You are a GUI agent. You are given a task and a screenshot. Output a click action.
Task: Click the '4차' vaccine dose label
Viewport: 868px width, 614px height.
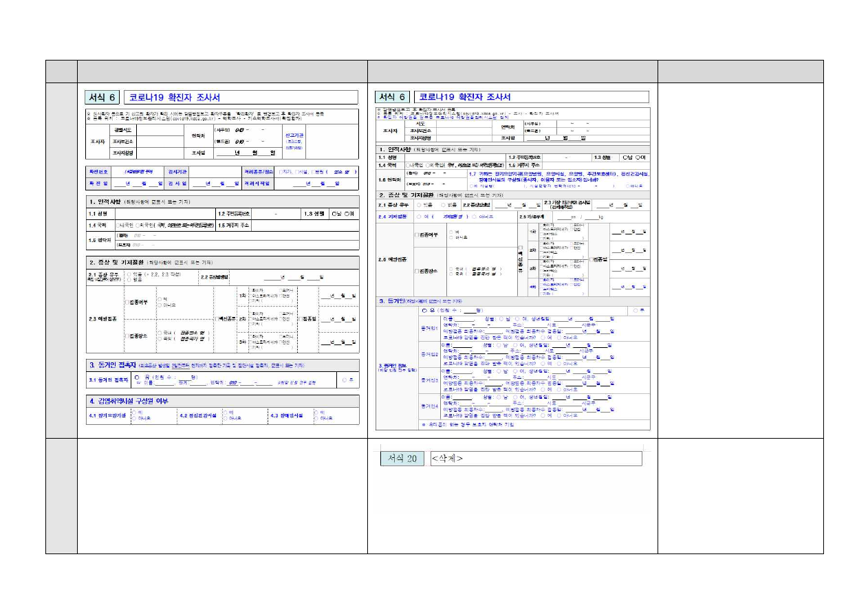tap(532, 286)
